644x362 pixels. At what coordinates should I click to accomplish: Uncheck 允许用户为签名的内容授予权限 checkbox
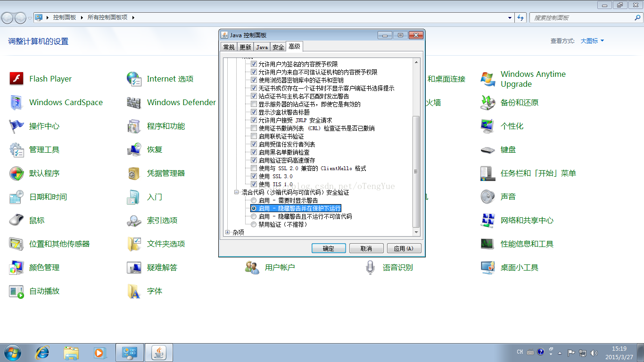coord(254,64)
